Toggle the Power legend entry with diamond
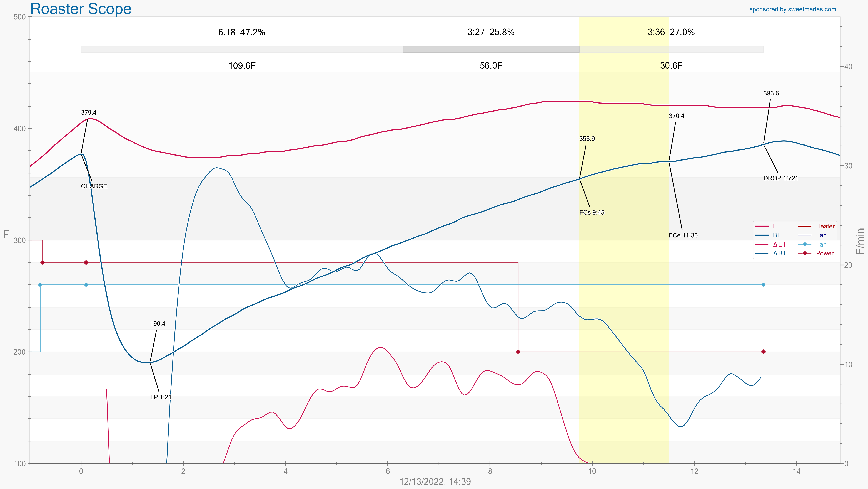 825,254
